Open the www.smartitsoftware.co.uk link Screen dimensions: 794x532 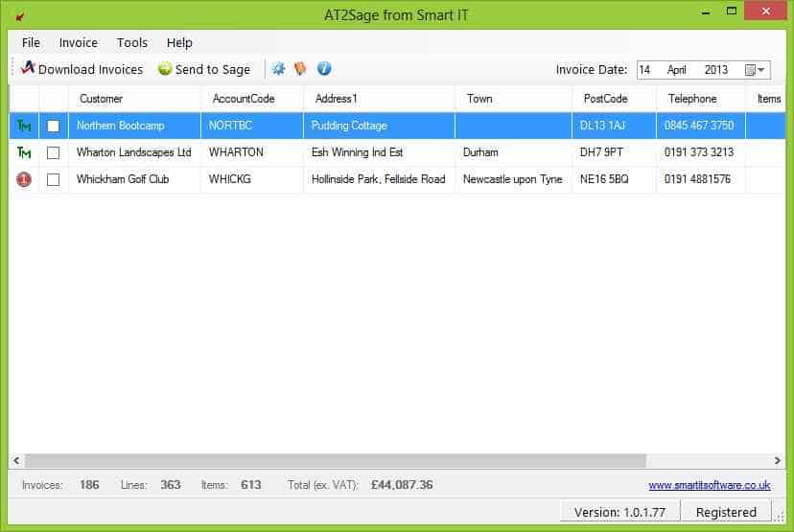click(x=709, y=485)
